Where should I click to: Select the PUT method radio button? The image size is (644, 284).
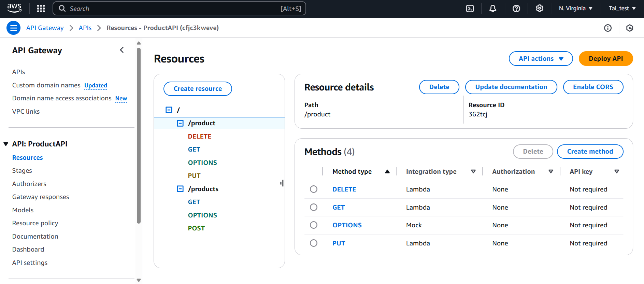[314, 243]
